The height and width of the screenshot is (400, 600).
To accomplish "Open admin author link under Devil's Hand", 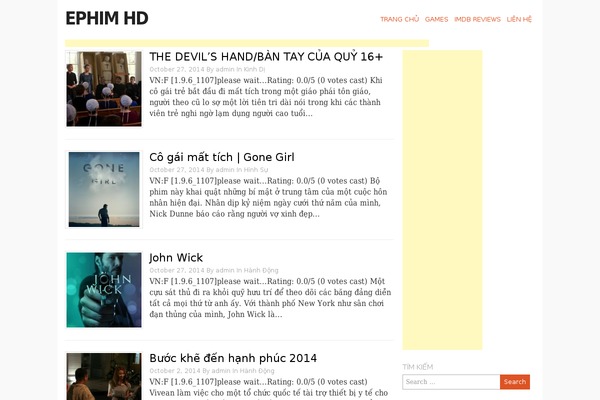I will (225, 69).
